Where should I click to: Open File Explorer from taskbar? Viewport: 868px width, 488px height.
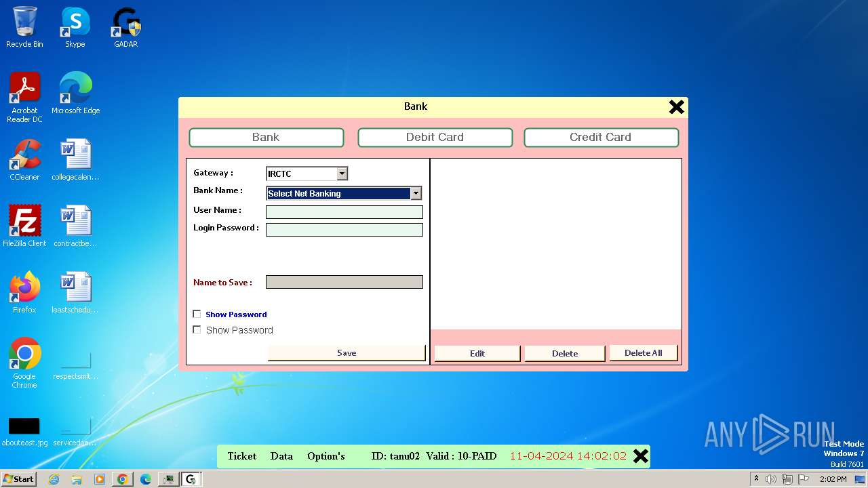tap(77, 479)
